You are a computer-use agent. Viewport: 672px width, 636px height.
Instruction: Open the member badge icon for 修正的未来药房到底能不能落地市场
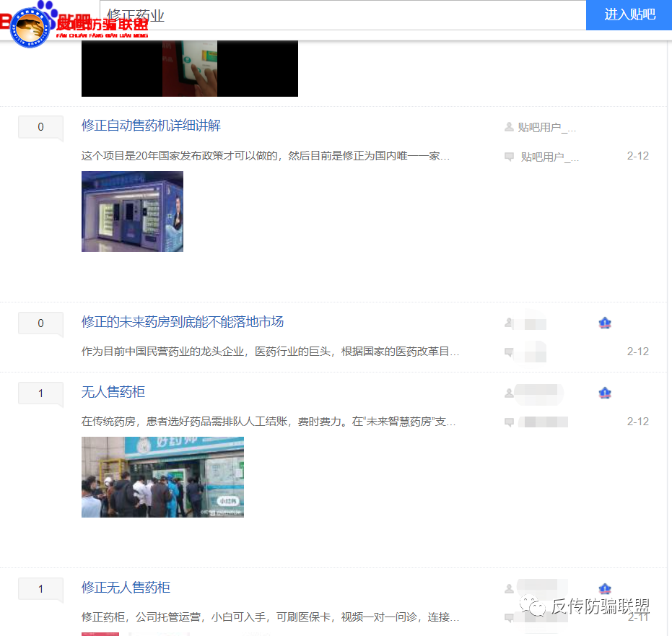pos(605,323)
